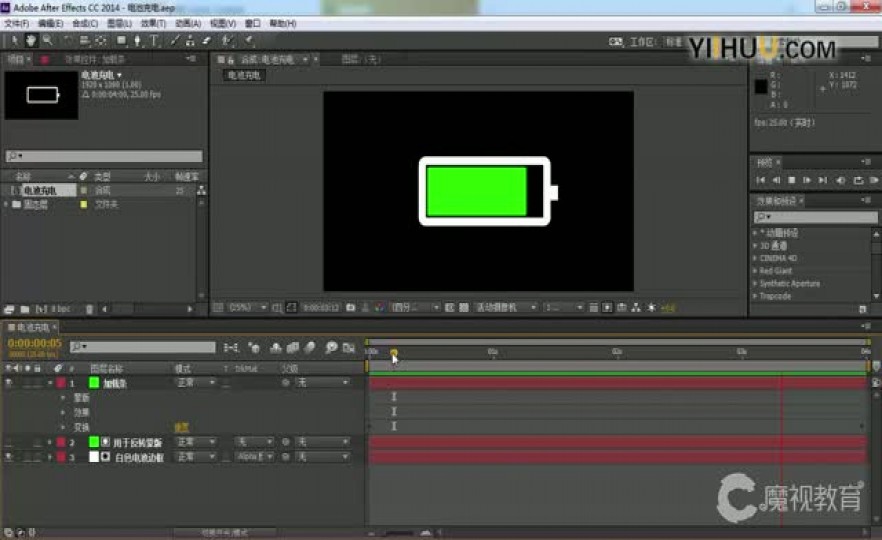
Task: Toggle hide shy layers switch in timeline
Action: click(x=276, y=348)
